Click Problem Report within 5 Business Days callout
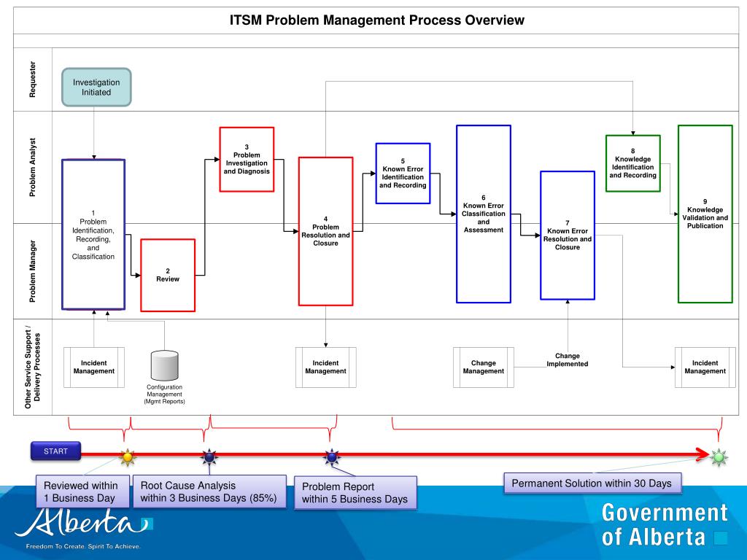Image resolution: width=747 pixels, height=560 pixels. [x=355, y=492]
